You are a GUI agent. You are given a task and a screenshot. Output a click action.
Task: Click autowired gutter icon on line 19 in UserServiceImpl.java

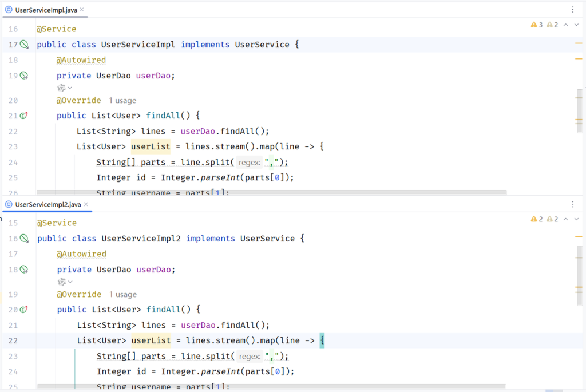pos(24,76)
